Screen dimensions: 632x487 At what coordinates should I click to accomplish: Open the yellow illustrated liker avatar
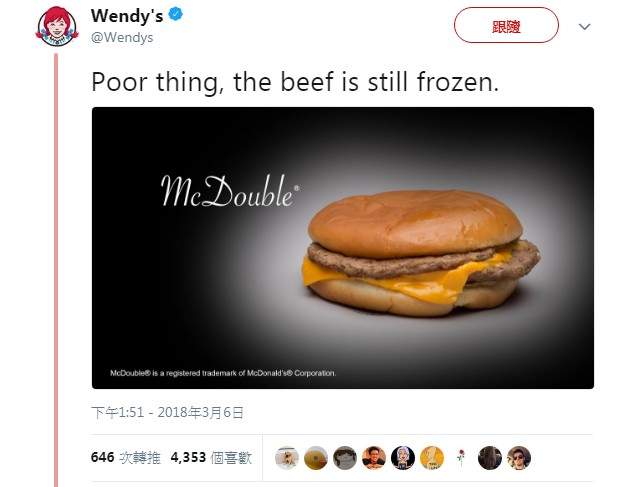click(x=432, y=458)
